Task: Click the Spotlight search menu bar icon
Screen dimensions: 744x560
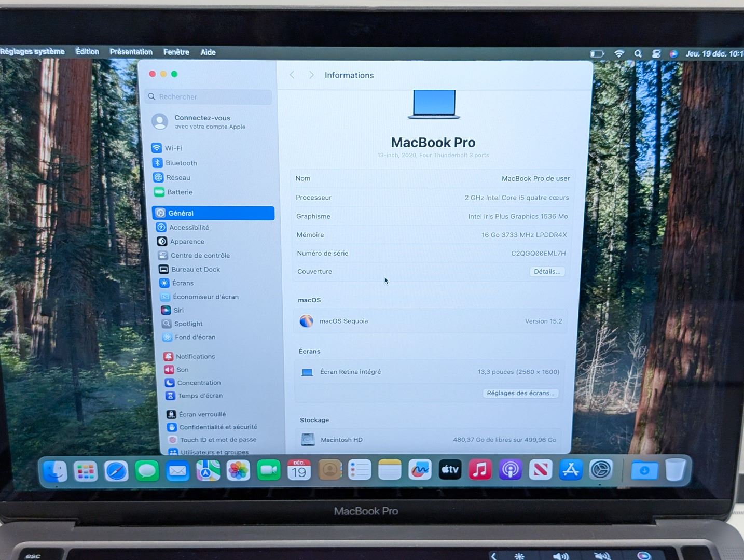Action: click(638, 54)
